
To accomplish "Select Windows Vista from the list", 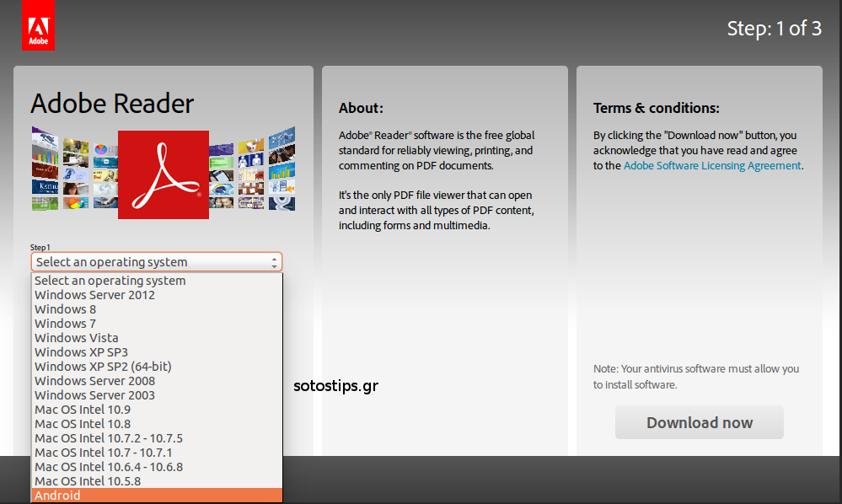I will [x=76, y=337].
